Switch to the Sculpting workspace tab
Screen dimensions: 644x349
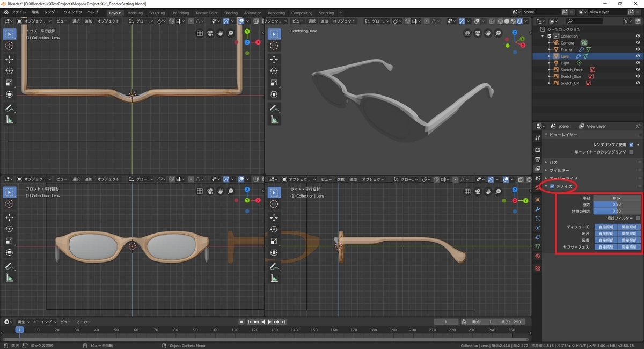point(157,13)
